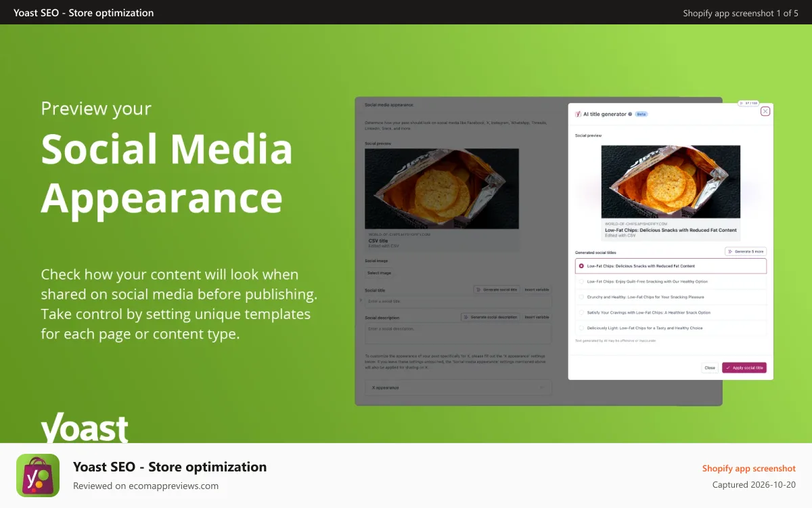Click Insert variable next to Social title

click(x=537, y=289)
